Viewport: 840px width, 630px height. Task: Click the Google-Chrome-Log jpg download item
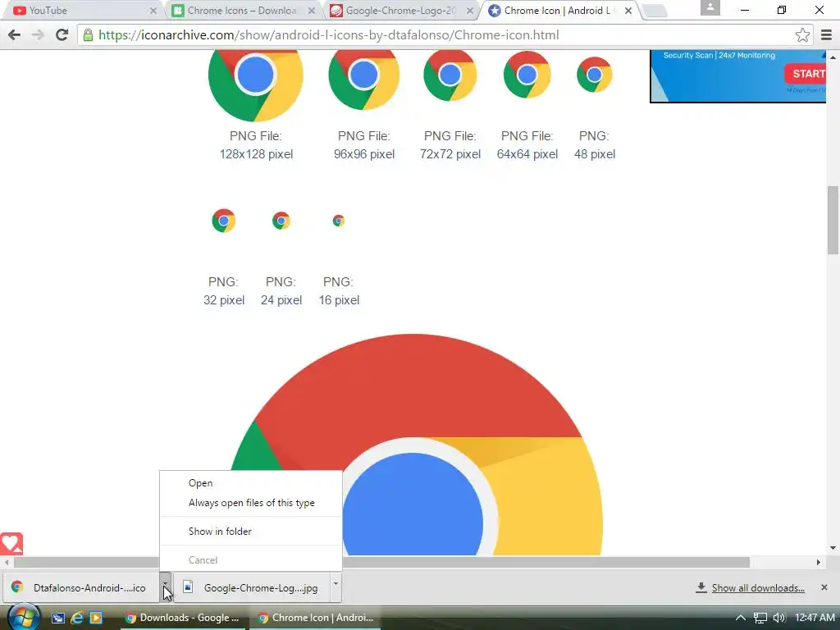(x=252, y=587)
